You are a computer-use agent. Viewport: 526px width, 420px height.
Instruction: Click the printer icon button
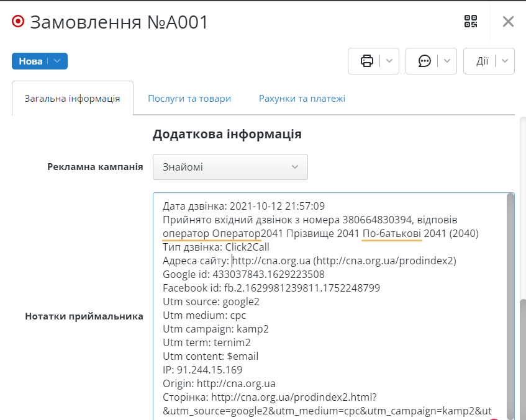tap(366, 61)
